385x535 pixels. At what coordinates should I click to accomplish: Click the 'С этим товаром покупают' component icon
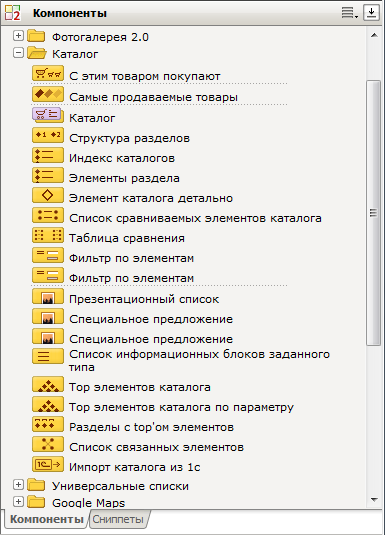[48, 74]
